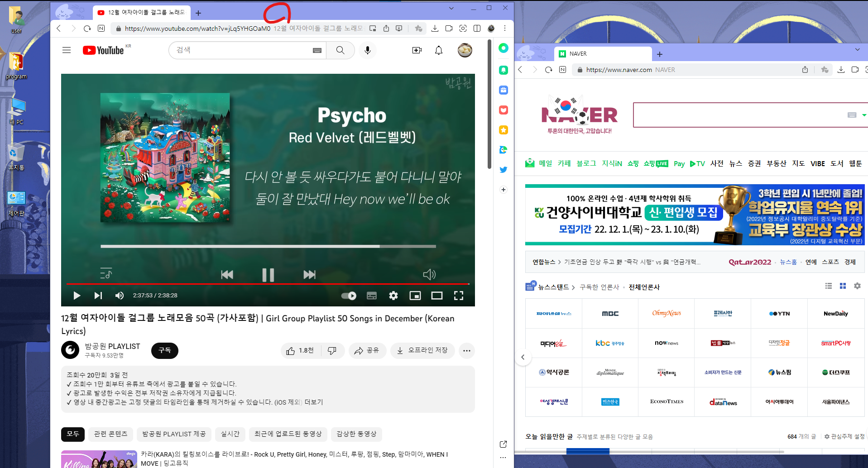Image resolution: width=868 pixels, height=468 pixels.
Task: Open newsstand settings gear
Action: point(857,286)
